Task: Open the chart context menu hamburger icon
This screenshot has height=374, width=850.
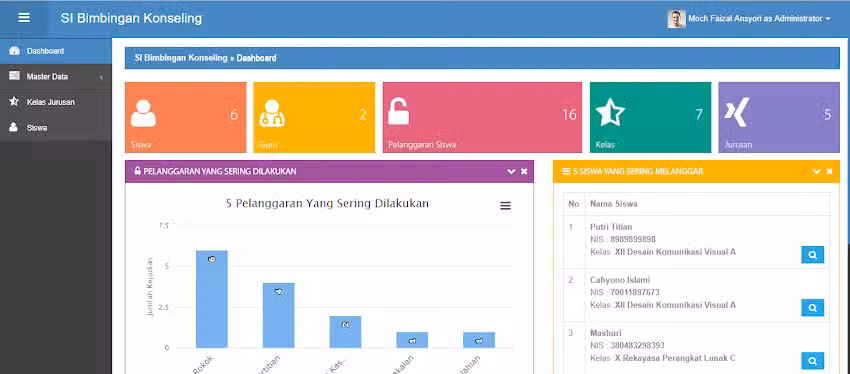Action: pos(505,206)
